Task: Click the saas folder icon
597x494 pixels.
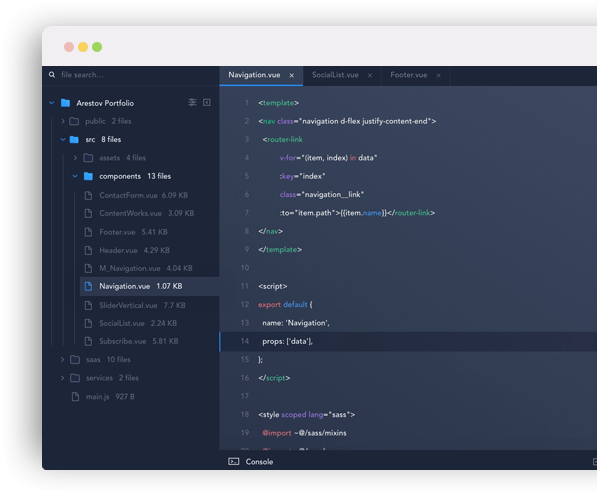Action: tap(75, 360)
